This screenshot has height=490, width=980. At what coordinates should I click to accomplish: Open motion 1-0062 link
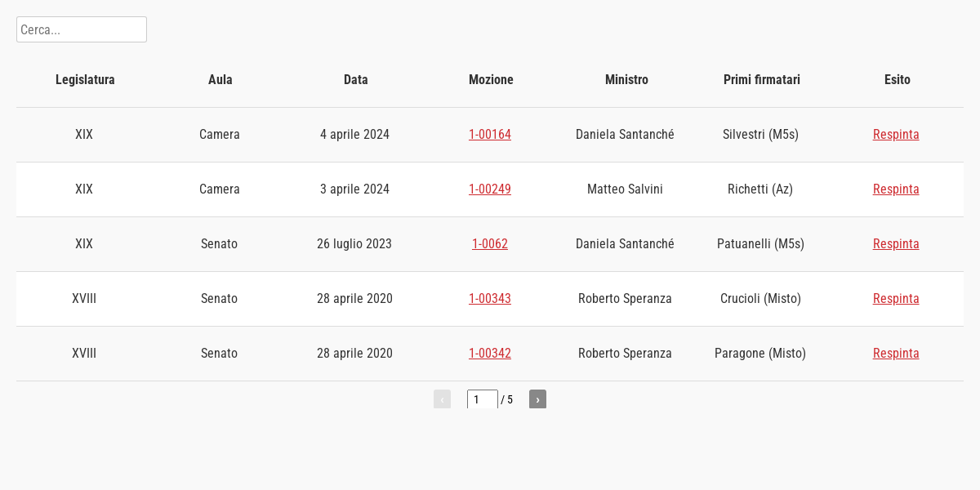point(490,244)
